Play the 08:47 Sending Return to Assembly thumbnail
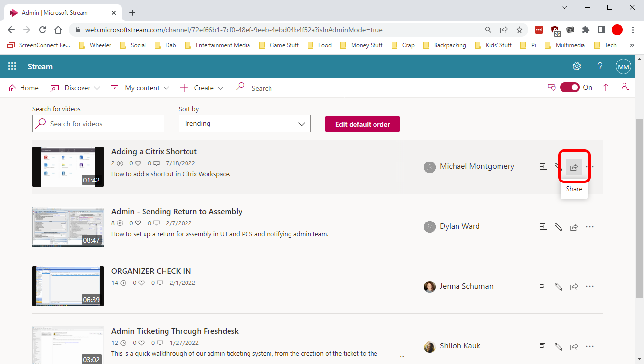Viewport: 644px width, 364px height. (x=68, y=227)
